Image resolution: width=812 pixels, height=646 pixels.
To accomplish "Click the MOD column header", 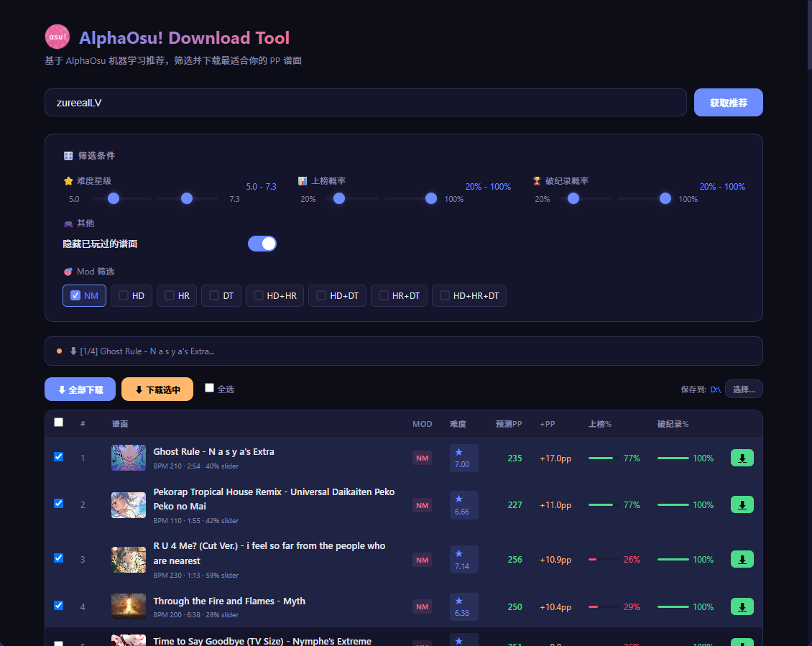I will tap(422, 424).
